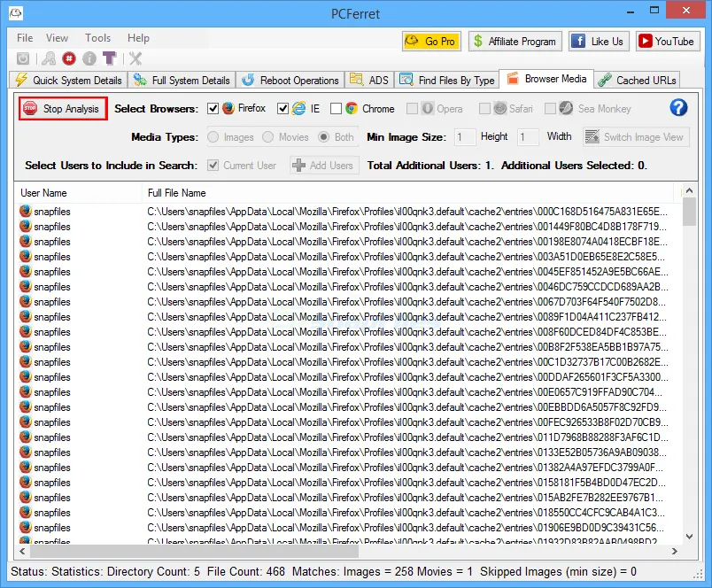Click the gray info icon in the toolbar
The height and width of the screenshot is (588, 712).
[x=89, y=58]
